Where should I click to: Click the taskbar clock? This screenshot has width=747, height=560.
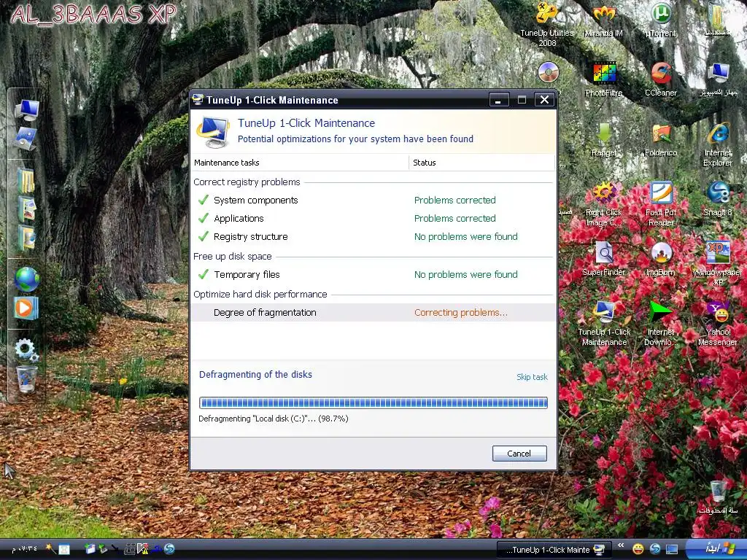click(x=24, y=549)
